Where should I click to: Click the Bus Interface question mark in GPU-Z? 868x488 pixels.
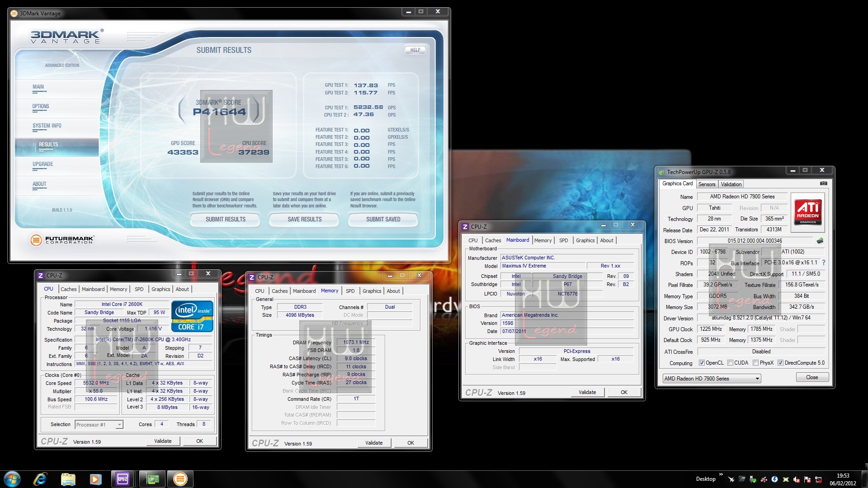coord(824,263)
